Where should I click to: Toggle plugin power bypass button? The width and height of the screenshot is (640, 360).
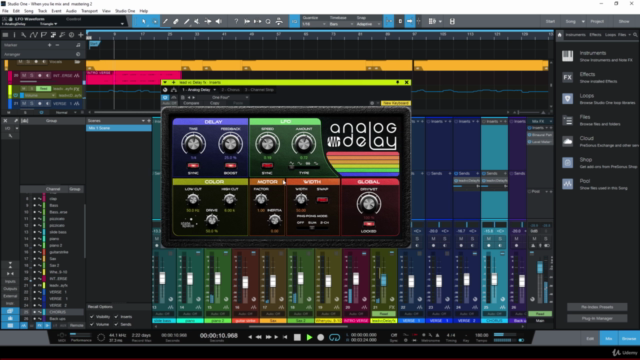(x=165, y=98)
